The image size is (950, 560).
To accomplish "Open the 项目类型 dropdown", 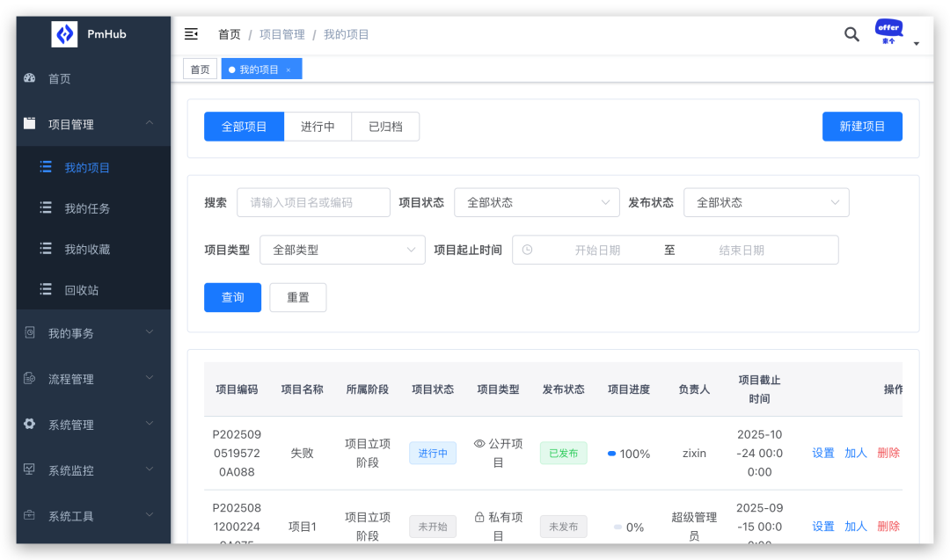I will (x=342, y=250).
